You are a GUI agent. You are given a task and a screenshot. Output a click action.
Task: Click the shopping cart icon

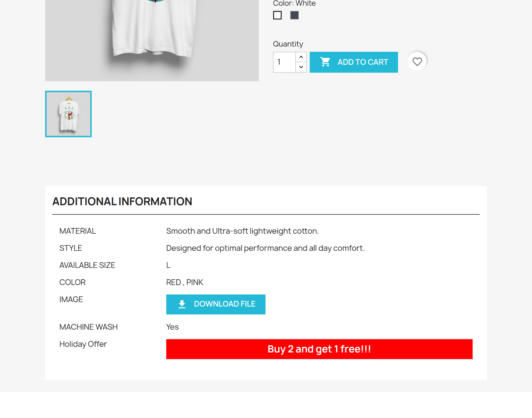[325, 62]
